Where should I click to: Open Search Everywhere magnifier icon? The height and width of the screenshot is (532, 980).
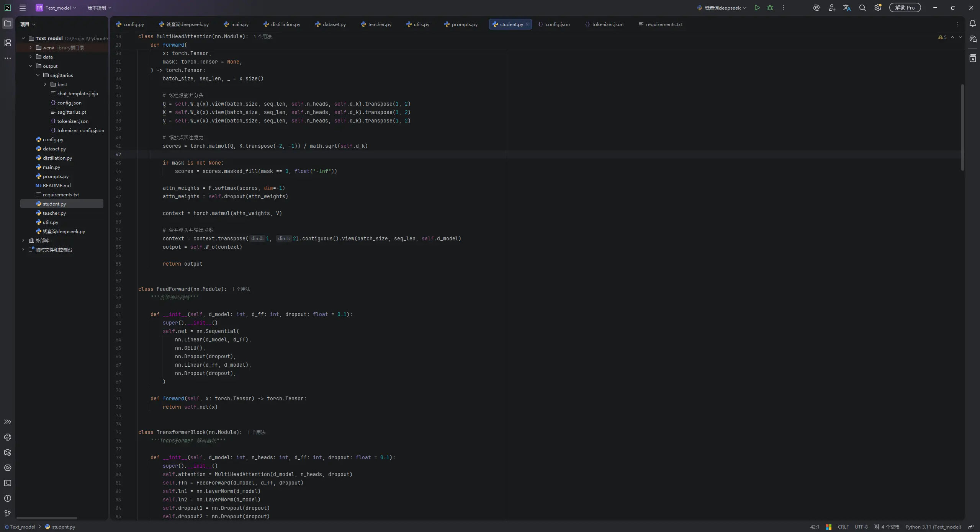pyautogui.click(x=862, y=8)
